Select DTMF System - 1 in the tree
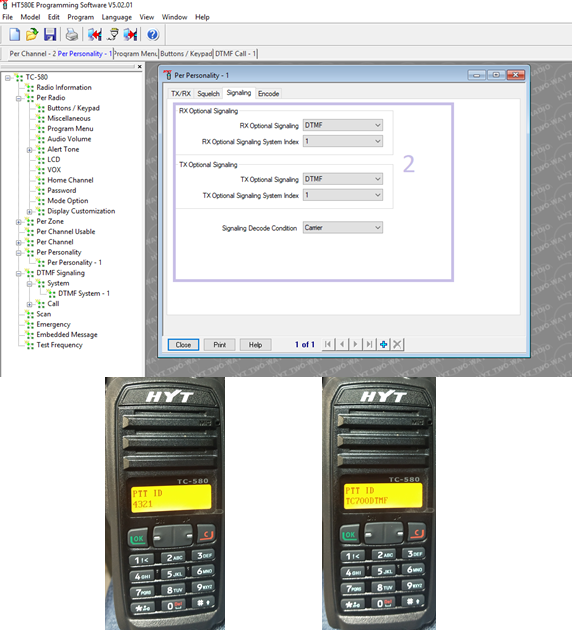This screenshot has height=630, width=572. tap(84, 294)
